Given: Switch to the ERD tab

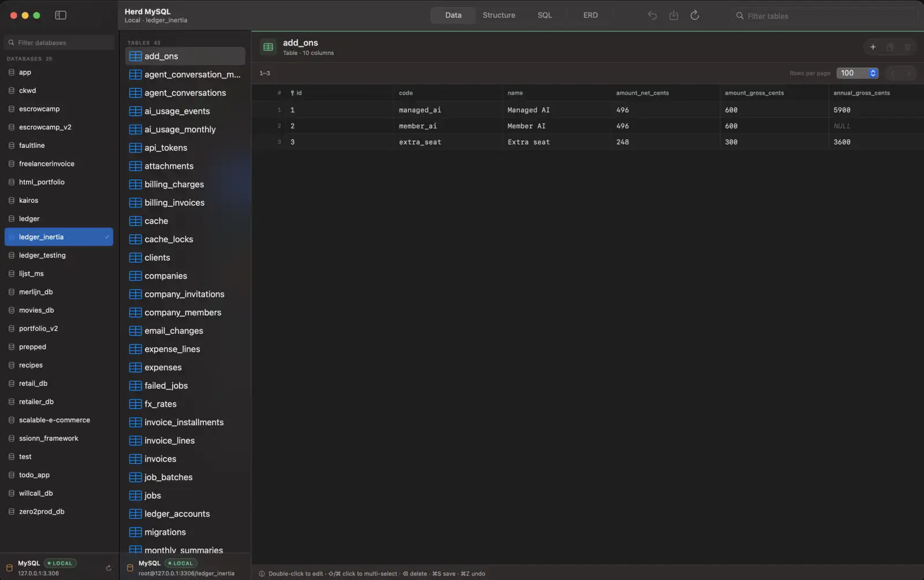Looking at the screenshot, I should point(590,16).
